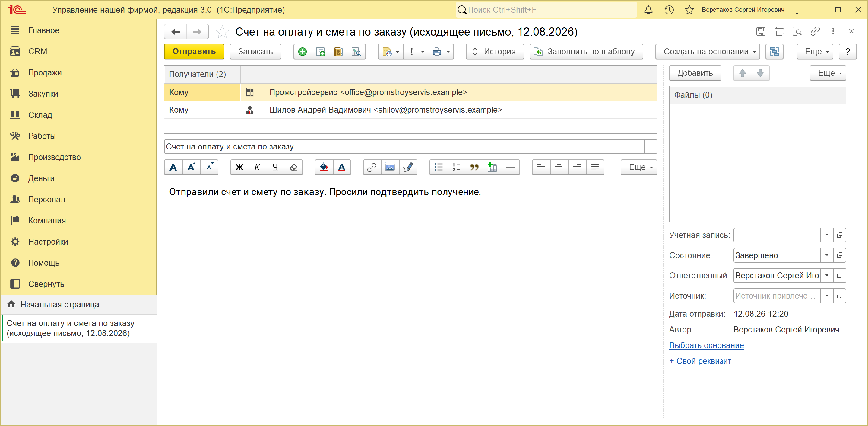Click the printer icon in the form header
The height and width of the screenshot is (426, 868).
point(779,31)
